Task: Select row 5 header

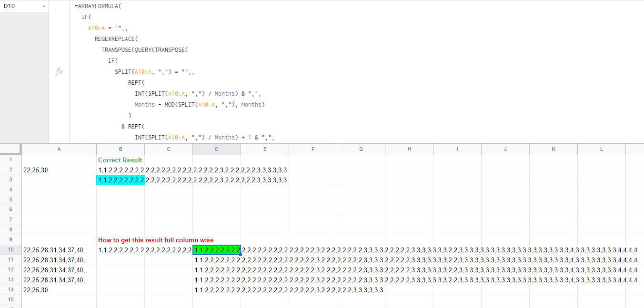Action: [10, 200]
